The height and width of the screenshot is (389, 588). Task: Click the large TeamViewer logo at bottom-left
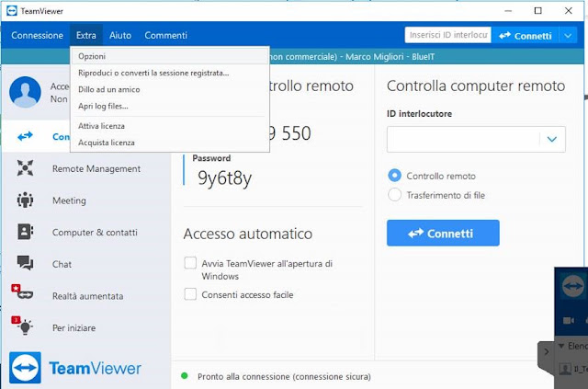point(25,368)
